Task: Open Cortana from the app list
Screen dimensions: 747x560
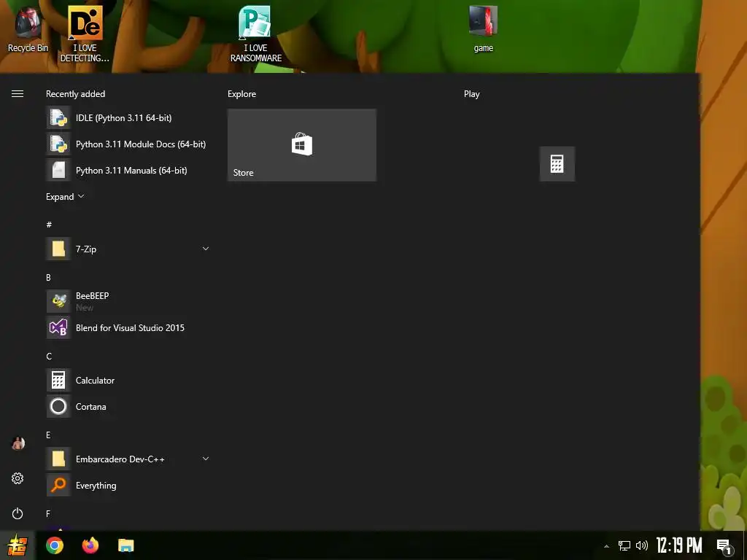Action: pos(128,406)
